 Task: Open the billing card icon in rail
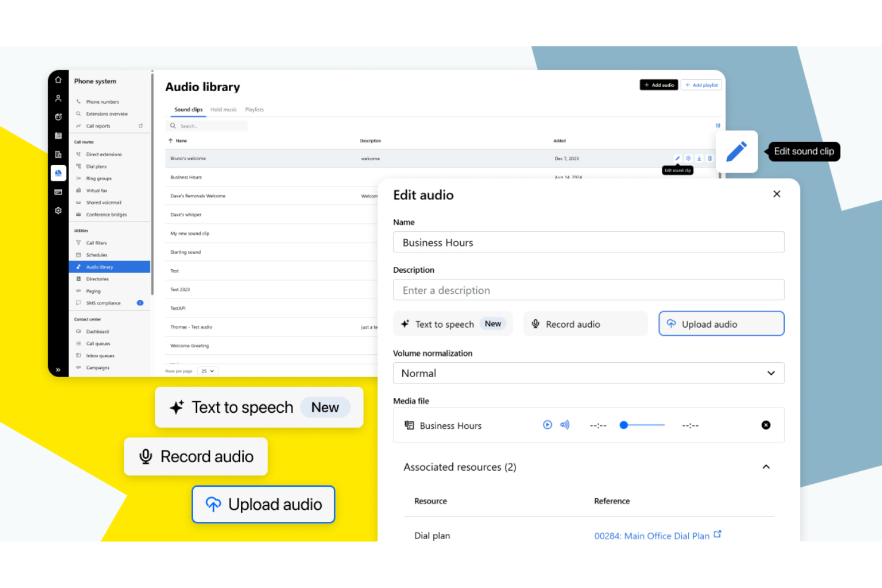pos(58,192)
